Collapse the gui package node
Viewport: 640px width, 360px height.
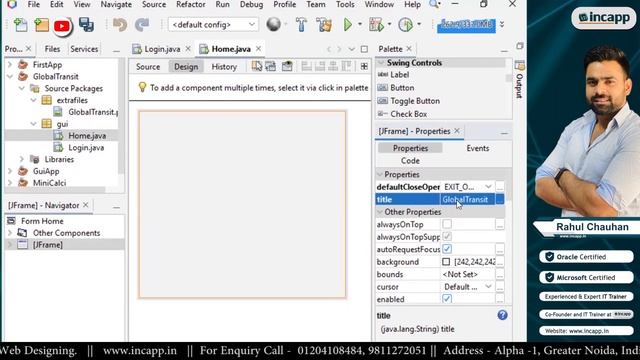33,124
